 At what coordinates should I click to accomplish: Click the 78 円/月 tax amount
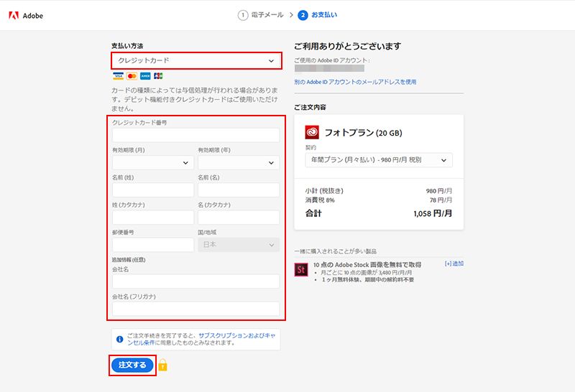point(441,200)
